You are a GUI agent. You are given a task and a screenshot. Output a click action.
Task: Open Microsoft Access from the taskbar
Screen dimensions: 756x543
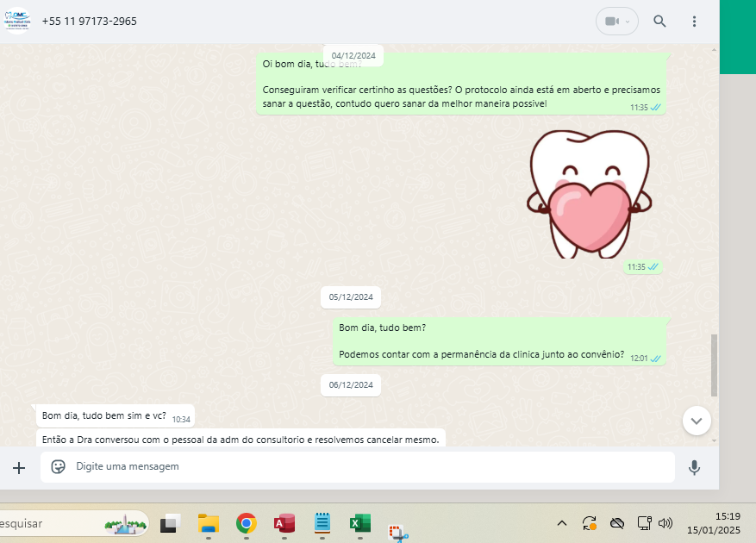point(284,523)
